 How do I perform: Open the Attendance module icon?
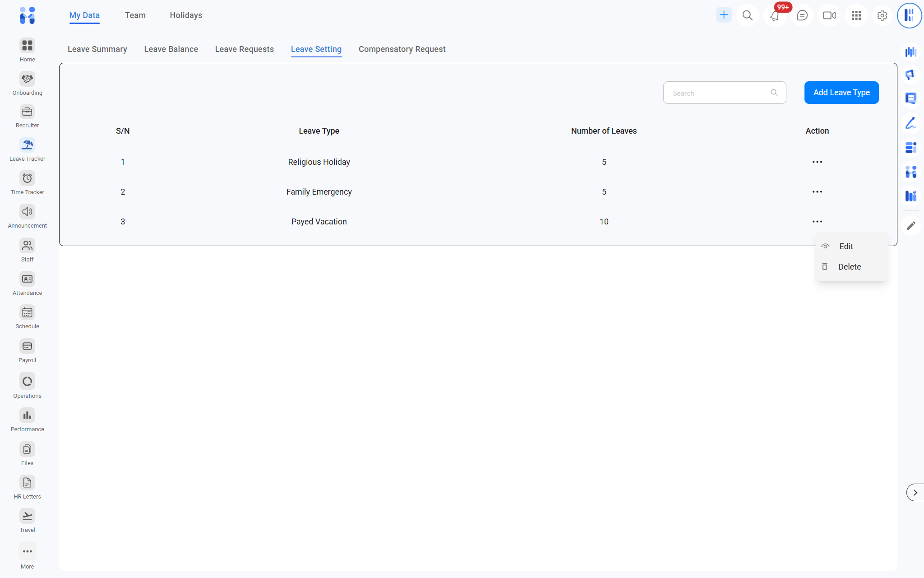[27, 279]
